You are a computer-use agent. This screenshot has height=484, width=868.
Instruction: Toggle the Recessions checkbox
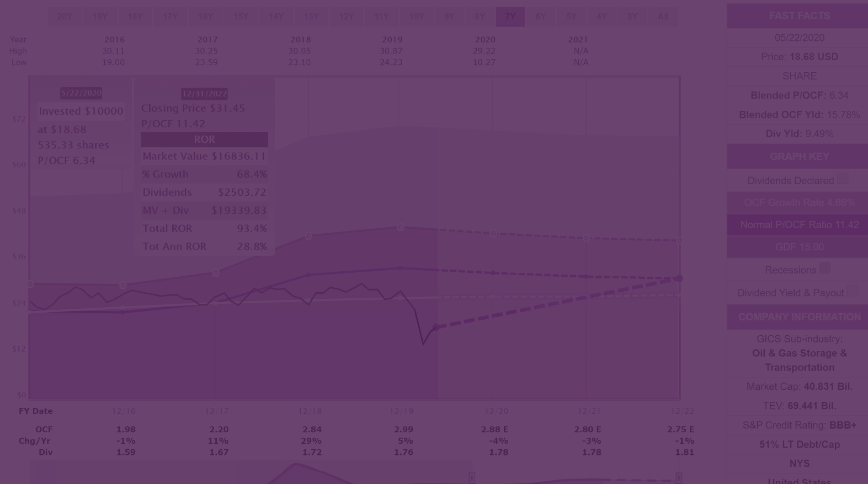(825, 268)
